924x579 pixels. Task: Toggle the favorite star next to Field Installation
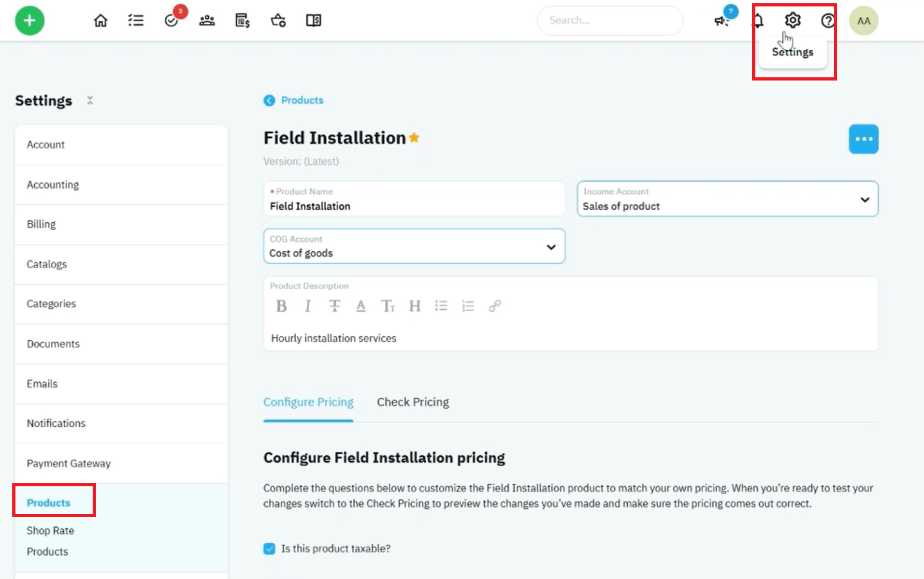pyautogui.click(x=414, y=137)
